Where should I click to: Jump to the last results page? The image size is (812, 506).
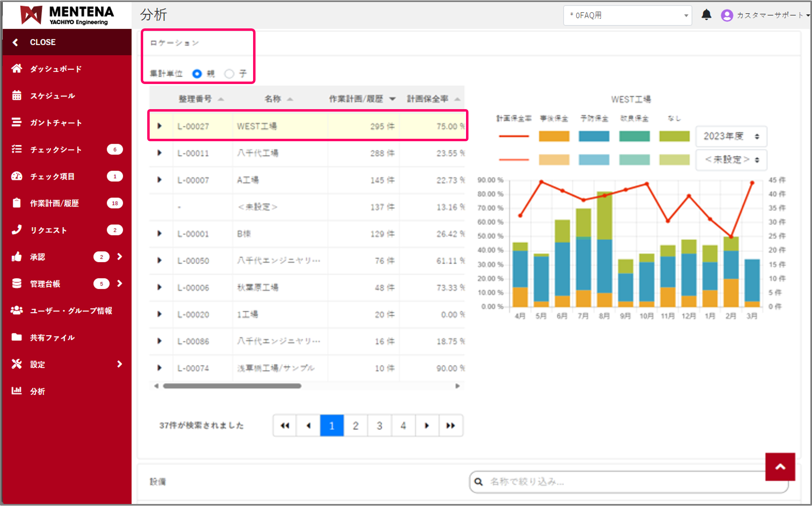point(451,426)
